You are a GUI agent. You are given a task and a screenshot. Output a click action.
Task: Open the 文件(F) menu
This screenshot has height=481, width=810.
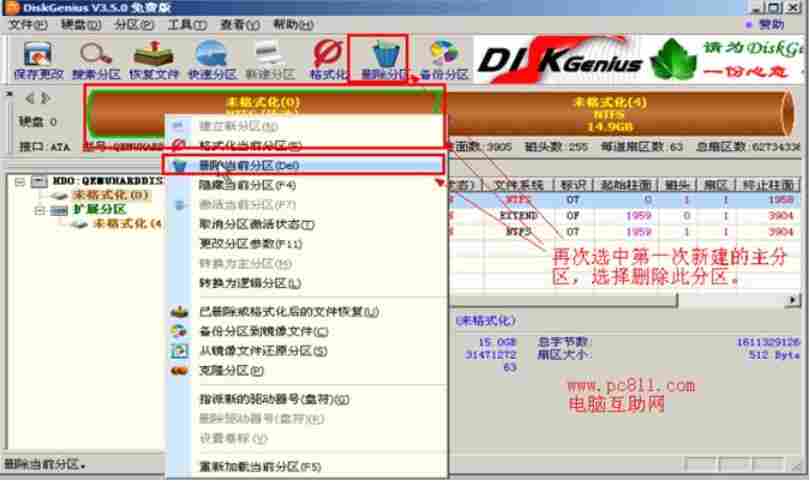point(28,24)
